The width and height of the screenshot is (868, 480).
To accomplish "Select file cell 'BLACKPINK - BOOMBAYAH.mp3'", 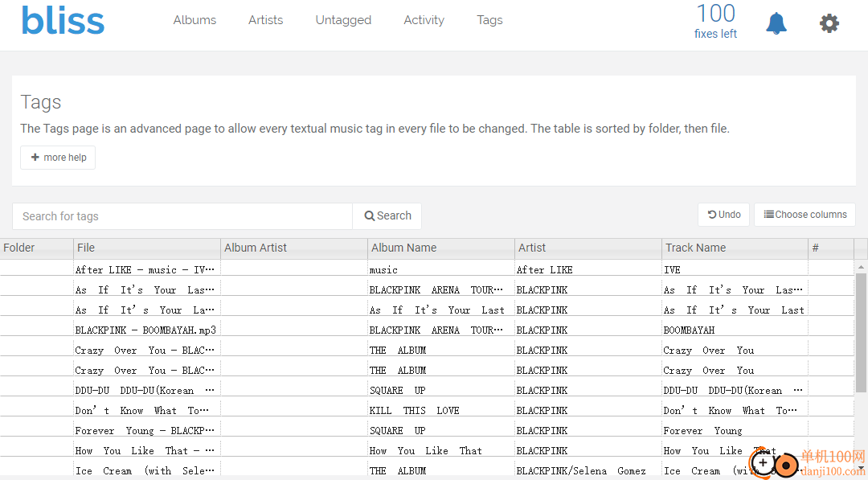I will click(x=147, y=330).
